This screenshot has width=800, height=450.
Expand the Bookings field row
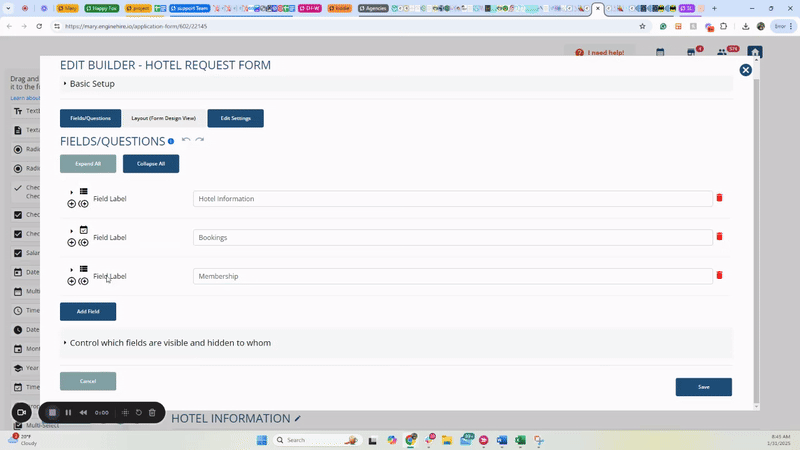(71, 231)
